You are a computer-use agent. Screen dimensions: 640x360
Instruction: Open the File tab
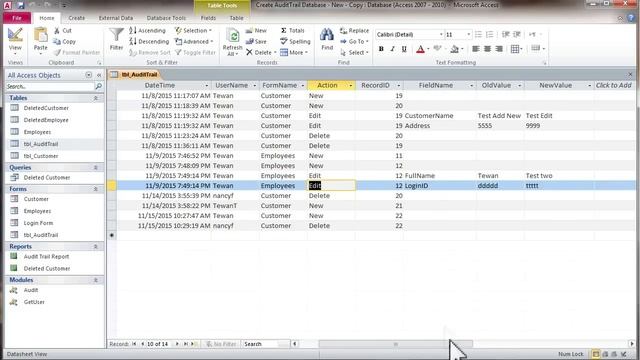click(x=17, y=18)
